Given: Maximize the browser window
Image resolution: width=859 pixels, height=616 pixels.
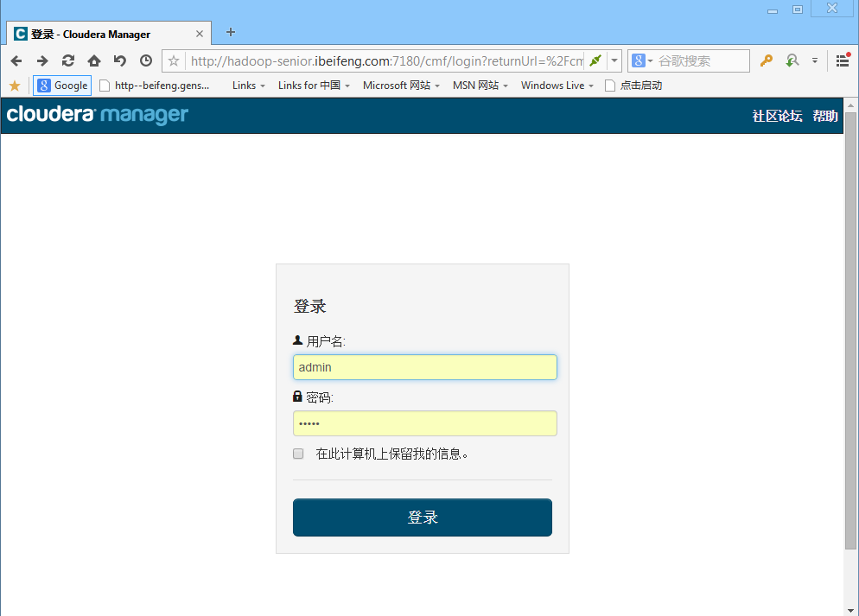Looking at the screenshot, I should pos(798,10).
